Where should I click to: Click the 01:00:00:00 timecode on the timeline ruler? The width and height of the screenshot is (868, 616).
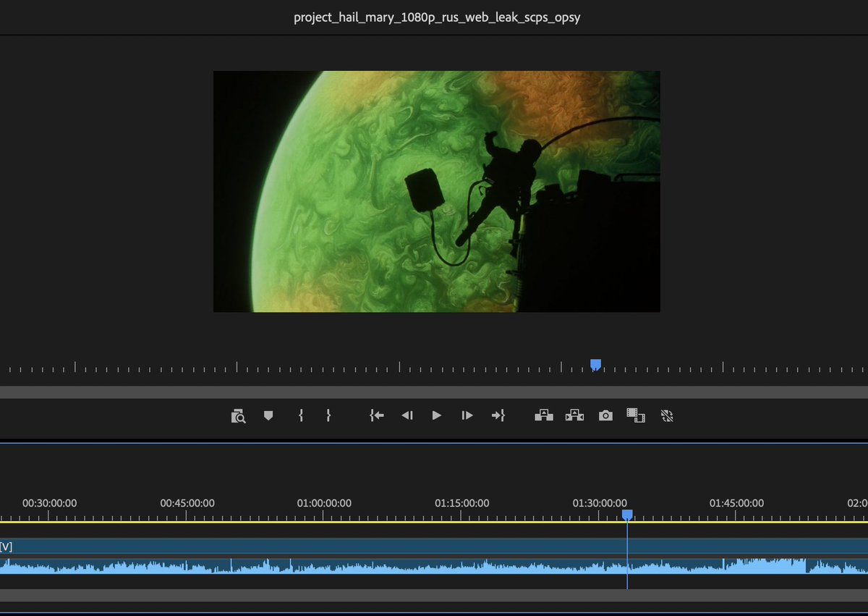point(324,503)
